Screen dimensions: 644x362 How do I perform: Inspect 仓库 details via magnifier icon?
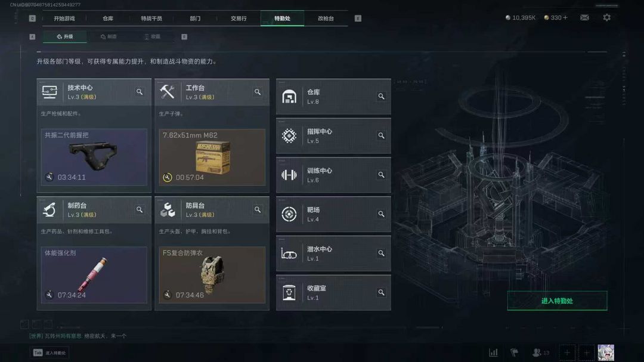coord(381,96)
